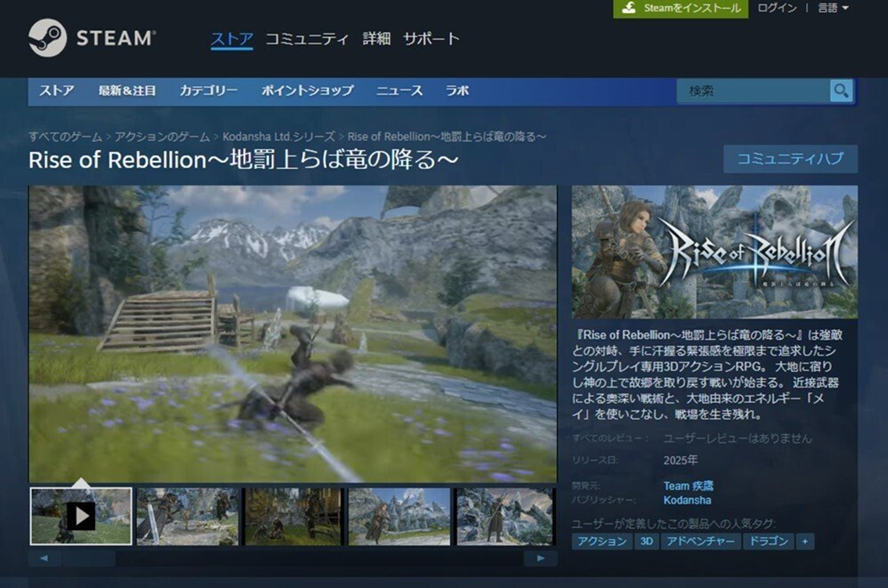Click the ユーザーレビューはありません review text
This screenshot has width=888, height=588.
pos(738,438)
